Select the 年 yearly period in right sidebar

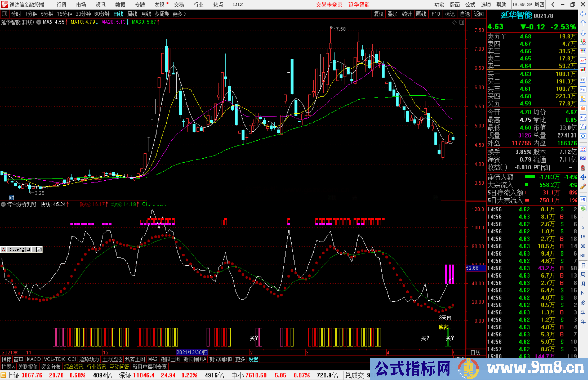(583, 321)
